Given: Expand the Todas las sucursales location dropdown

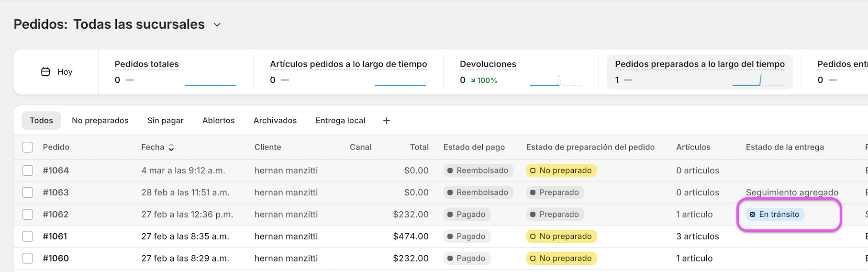Looking at the screenshot, I should [x=217, y=24].
